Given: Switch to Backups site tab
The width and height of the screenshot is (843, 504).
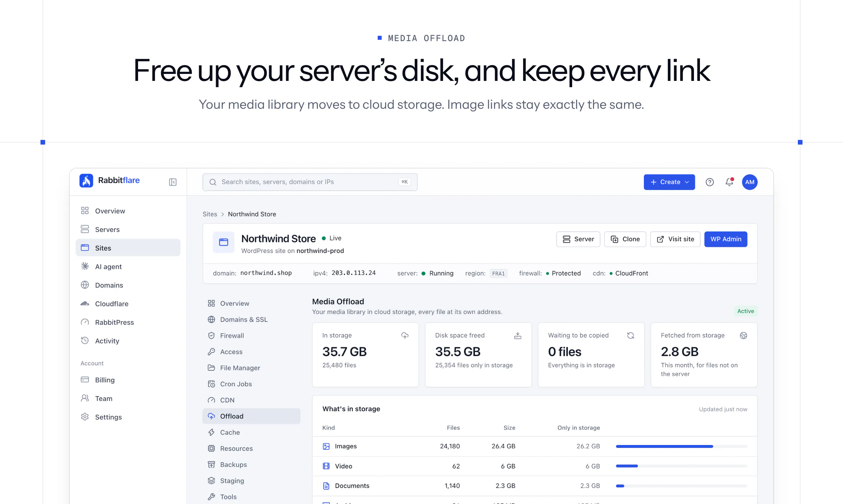Looking at the screenshot, I should (251, 465).
